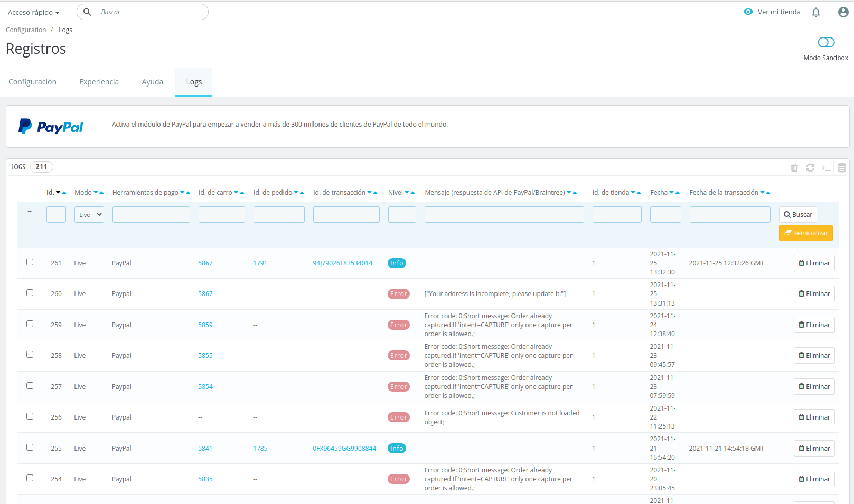Select checkbox for log 260
Image resolution: width=854 pixels, height=504 pixels.
pos(30,293)
